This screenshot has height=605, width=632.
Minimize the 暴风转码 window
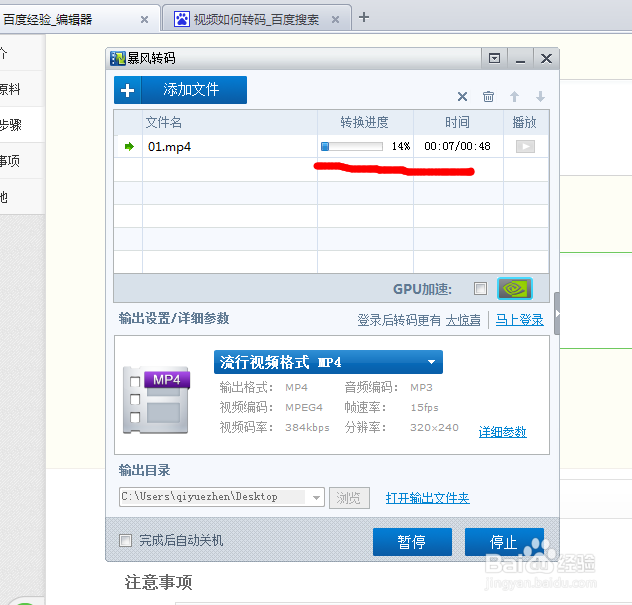point(520,59)
